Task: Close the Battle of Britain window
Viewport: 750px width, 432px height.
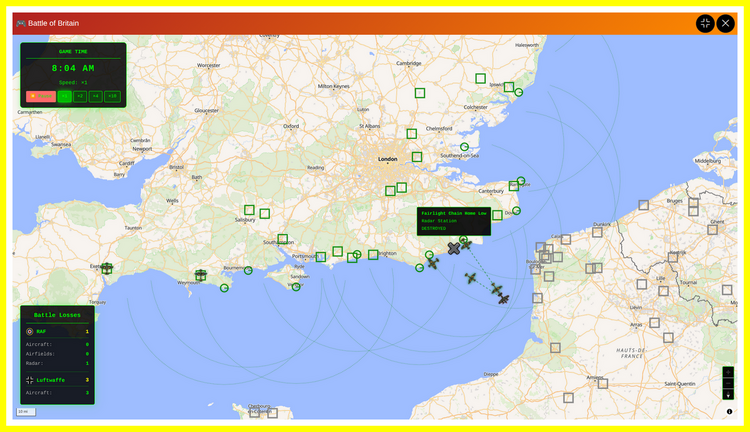Action: click(726, 23)
